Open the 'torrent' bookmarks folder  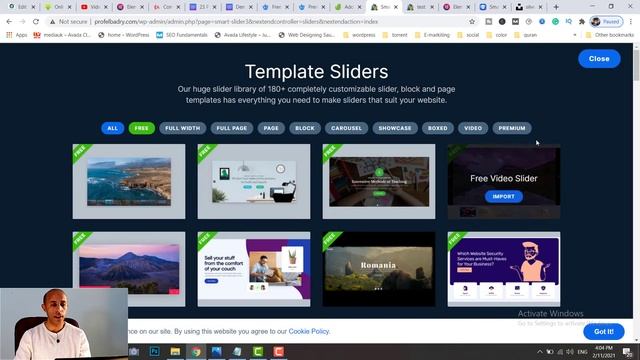coord(395,35)
